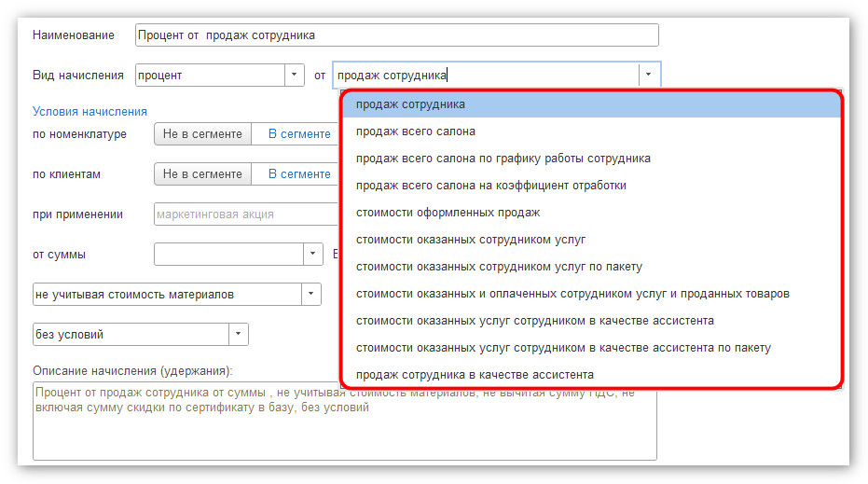868x484 pixels.
Task: Pick 'продаж сотрудника в качестве ассистента'
Action: click(x=591, y=375)
